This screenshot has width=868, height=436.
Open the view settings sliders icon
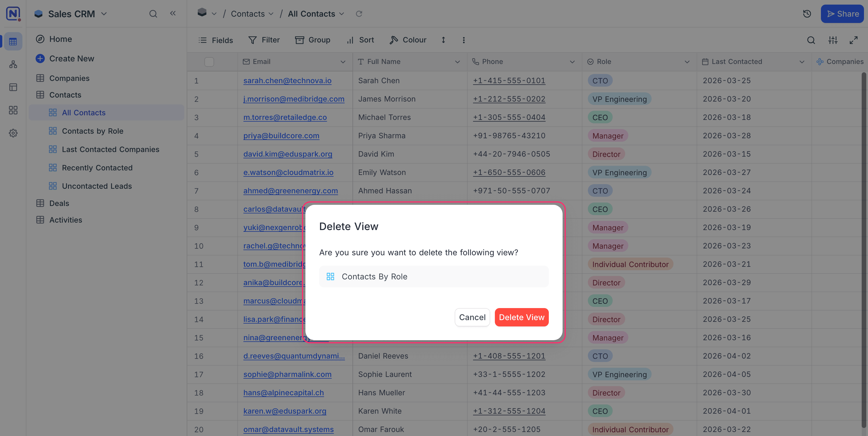(x=833, y=40)
